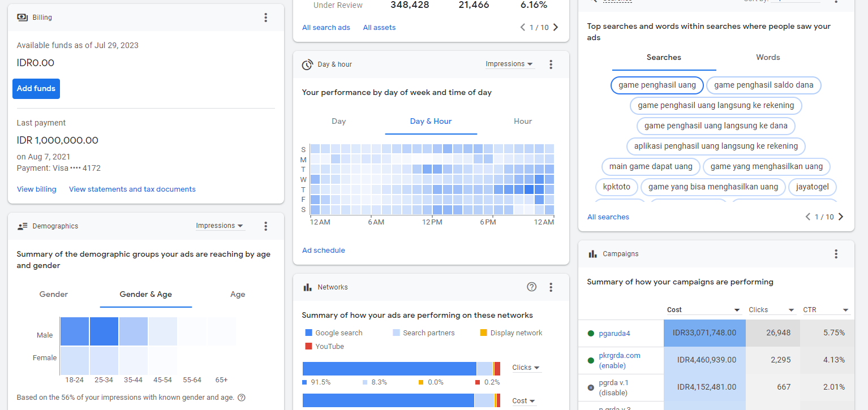Switch to the Hour tab

tap(522, 121)
